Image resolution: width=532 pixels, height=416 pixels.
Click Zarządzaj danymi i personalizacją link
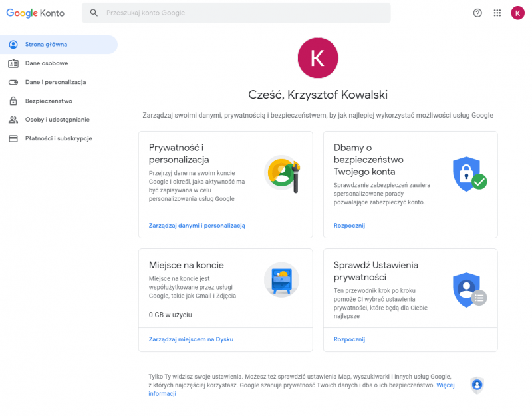click(197, 226)
